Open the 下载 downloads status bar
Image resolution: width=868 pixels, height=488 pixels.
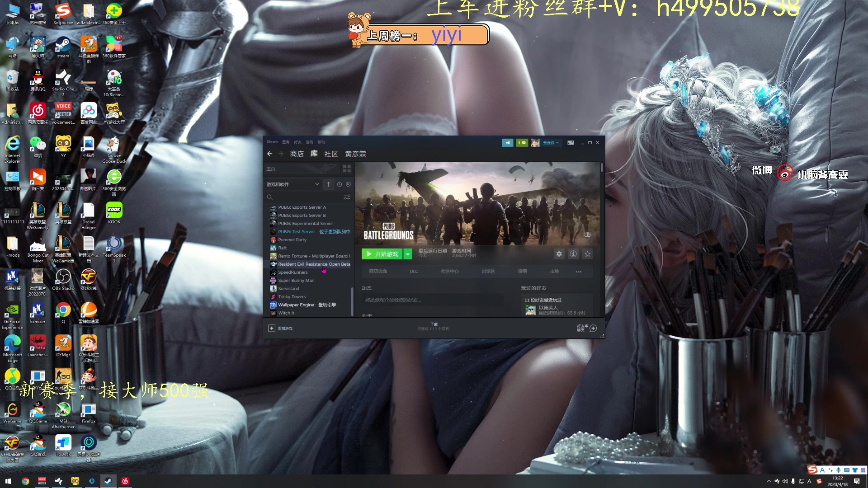pyautogui.click(x=434, y=326)
